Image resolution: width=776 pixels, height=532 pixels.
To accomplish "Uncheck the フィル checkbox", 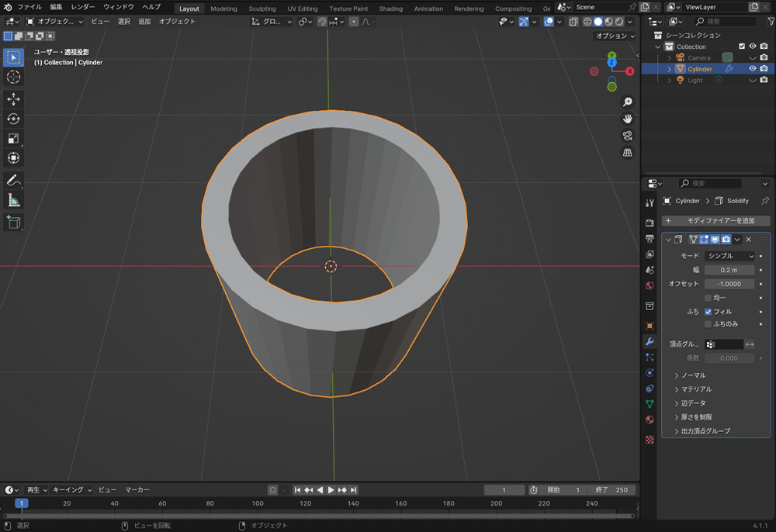I will tap(708, 312).
